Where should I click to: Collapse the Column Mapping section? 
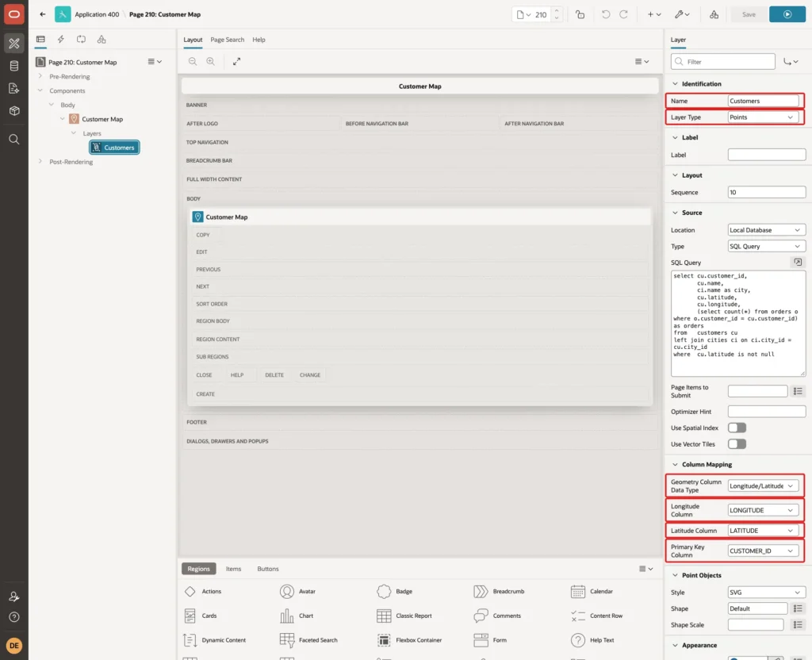pos(675,464)
